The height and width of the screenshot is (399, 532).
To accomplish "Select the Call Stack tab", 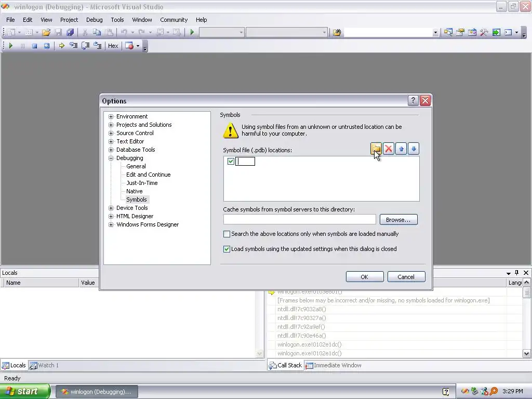I will (x=285, y=365).
